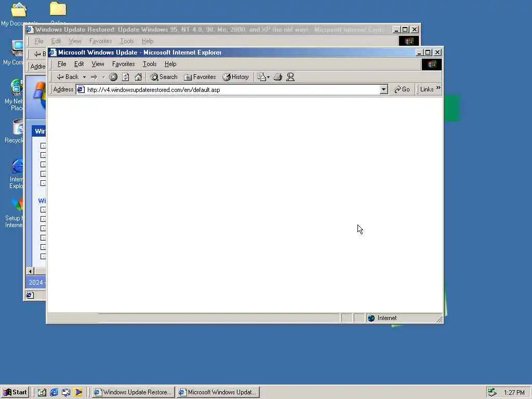Open Edit menu in Microsoft Windows Update window

coord(79,64)
